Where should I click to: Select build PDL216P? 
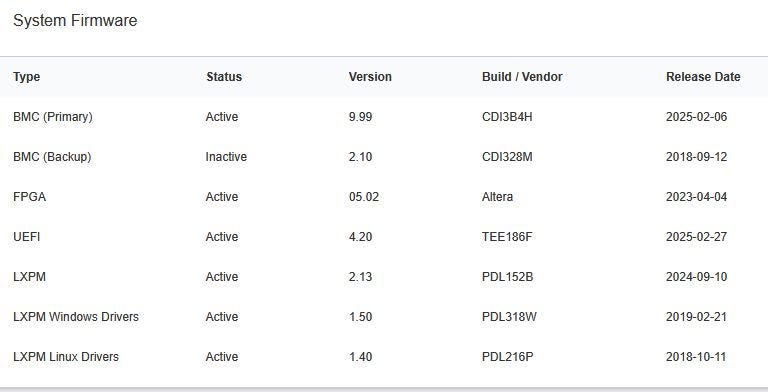(x=507, y=357)
